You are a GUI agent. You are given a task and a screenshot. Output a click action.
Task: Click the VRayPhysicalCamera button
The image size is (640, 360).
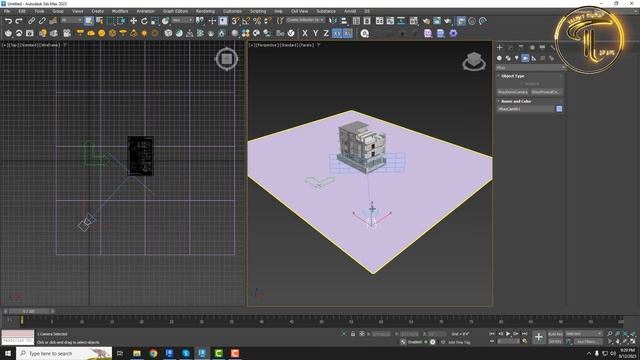tap(547, 92)
